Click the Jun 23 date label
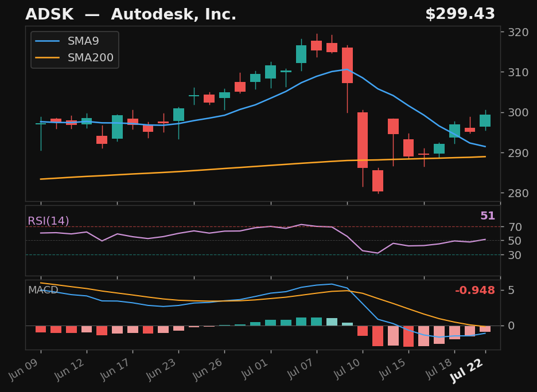 (x=162, y=370)
